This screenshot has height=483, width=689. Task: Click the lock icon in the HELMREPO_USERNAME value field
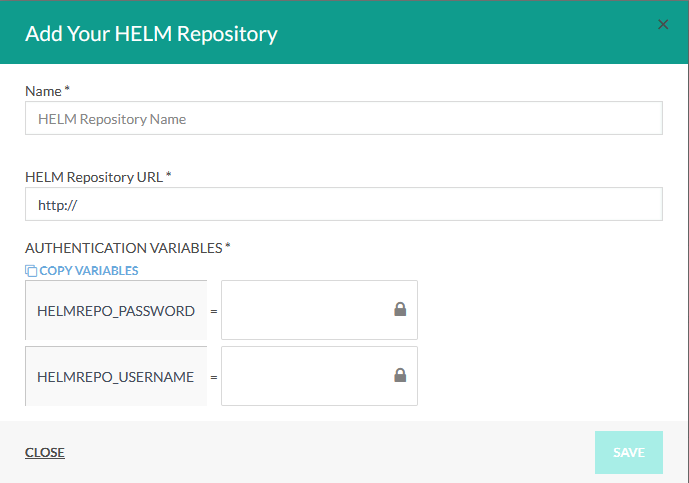tap(400, 376)
